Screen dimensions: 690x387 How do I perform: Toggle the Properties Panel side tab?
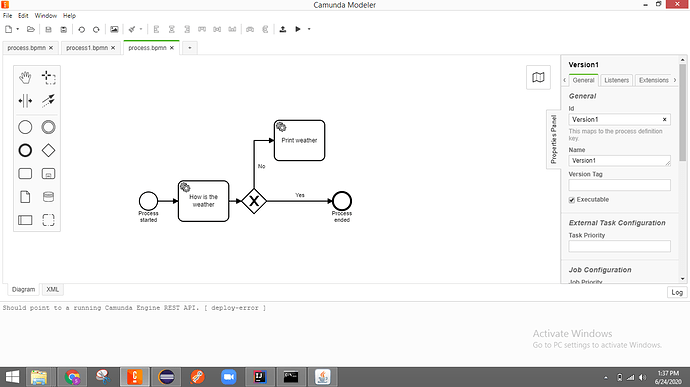554,139
